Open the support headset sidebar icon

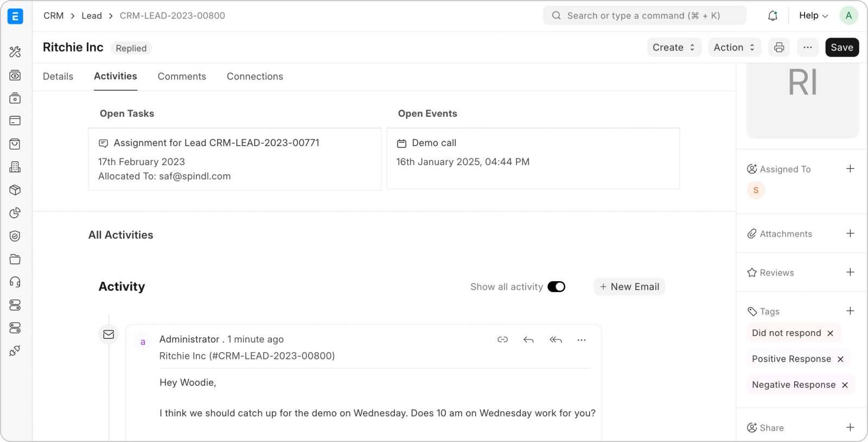[15, 282]
